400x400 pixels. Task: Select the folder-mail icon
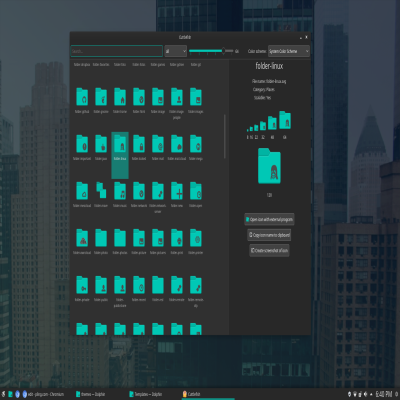pyautogui.click(x=158, y=144)
